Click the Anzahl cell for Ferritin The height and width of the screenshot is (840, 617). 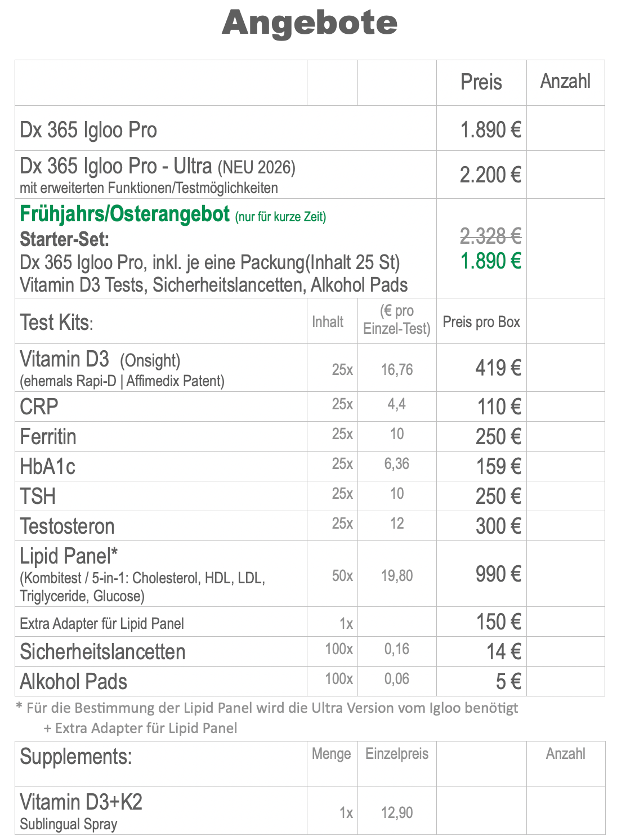click(565, 436)
